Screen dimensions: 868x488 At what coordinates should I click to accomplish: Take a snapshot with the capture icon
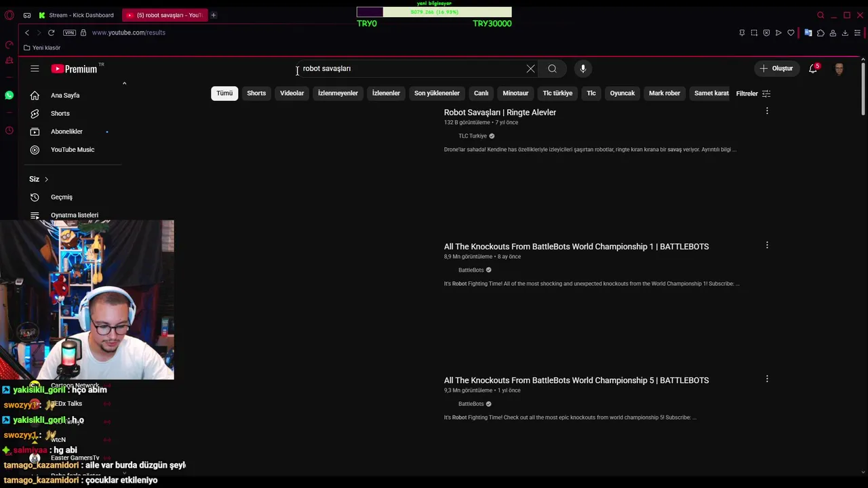754,33
